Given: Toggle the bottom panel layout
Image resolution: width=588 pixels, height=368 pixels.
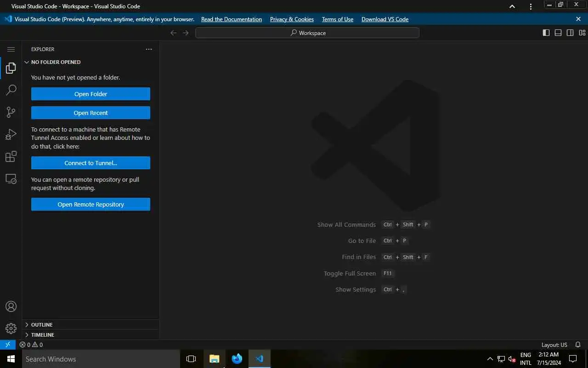Looking at the screenshot, I should click(x=558, y=33).
